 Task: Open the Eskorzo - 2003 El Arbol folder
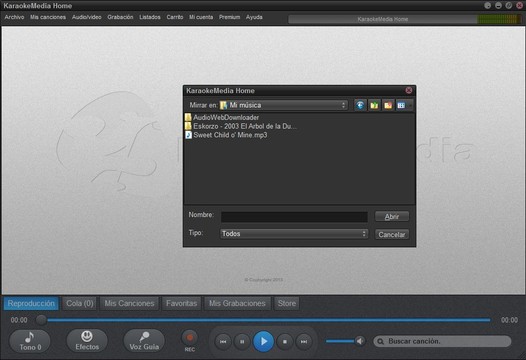pos(241,126)
